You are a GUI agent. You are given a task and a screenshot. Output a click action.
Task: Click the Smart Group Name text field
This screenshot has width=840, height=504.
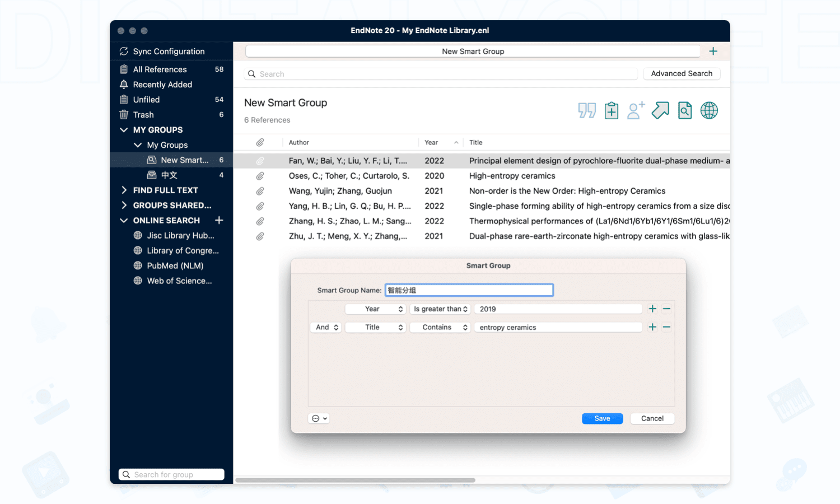469,290
